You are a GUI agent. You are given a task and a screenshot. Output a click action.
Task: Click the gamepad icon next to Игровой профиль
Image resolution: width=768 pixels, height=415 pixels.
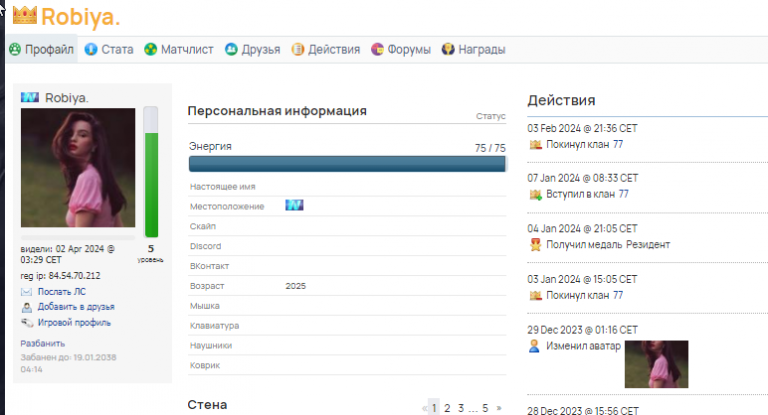(x=27, y=323)
